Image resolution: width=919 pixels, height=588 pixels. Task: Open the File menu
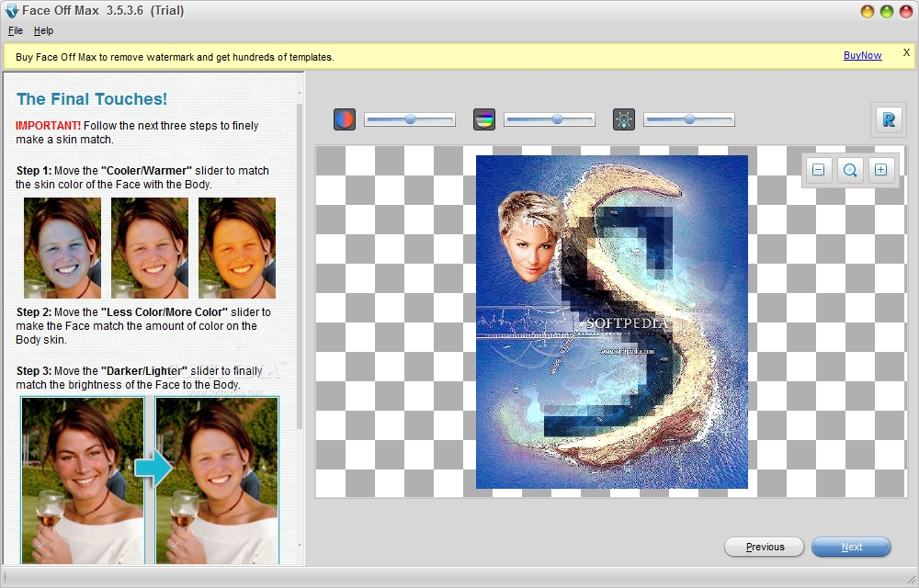click(x=16, y=30)
